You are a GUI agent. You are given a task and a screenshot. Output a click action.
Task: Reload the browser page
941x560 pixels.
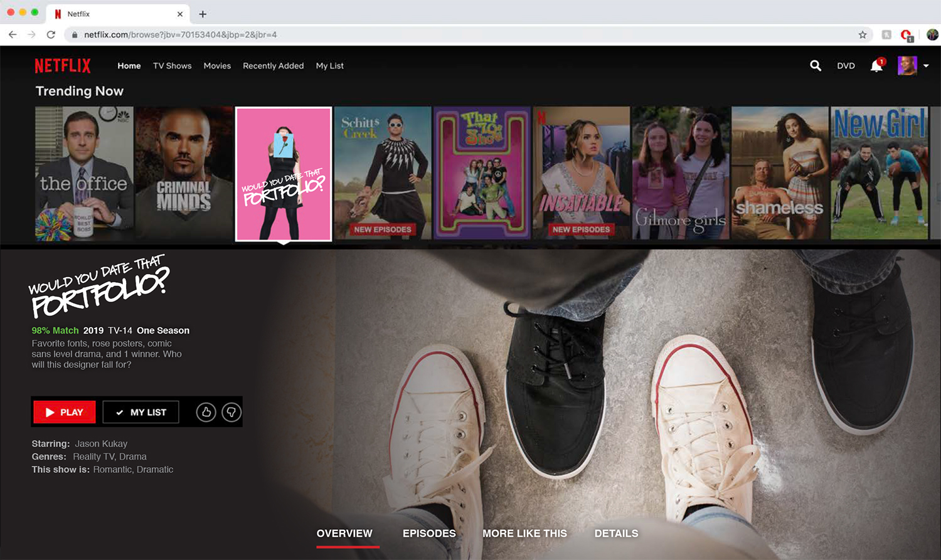pyautogui.click(x=51, y=34)
